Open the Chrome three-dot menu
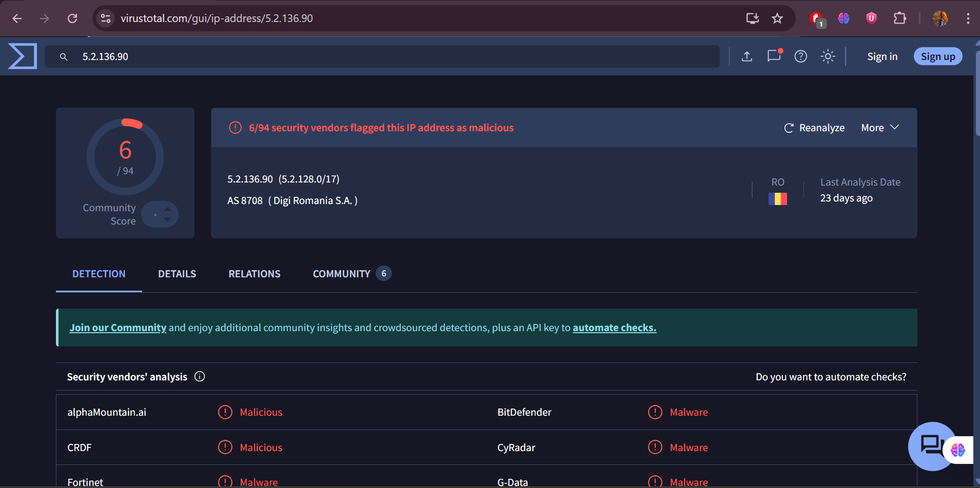Screen dimensions: 980x488 pos(968,18)
